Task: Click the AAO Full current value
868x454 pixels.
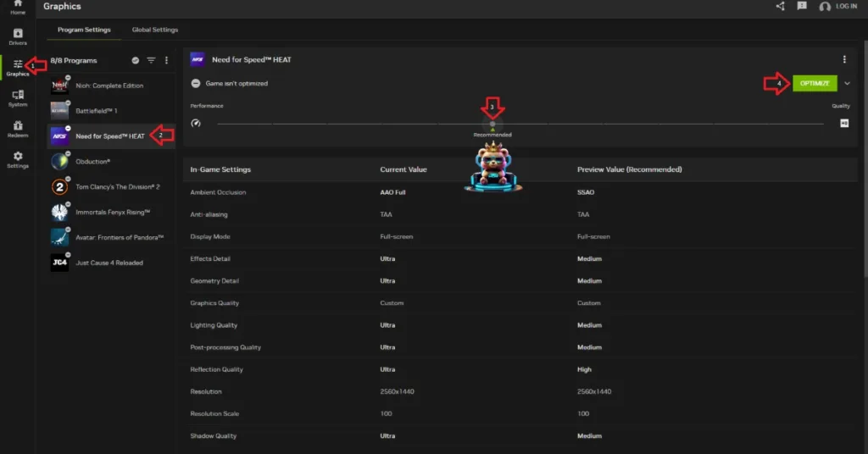Action: (x=392, y=192)
